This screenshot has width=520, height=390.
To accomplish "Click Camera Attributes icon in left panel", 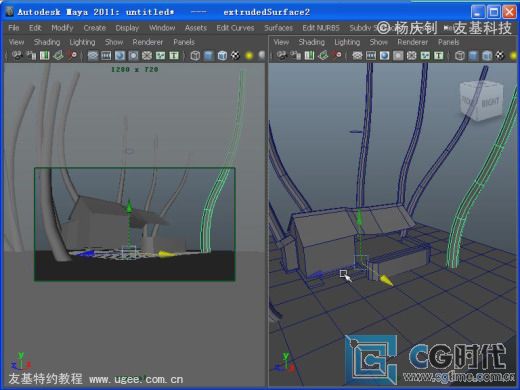I will coord(31,55).
